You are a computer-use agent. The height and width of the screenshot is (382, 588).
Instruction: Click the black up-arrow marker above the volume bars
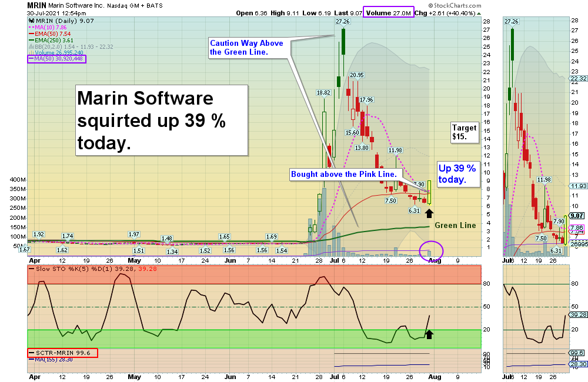[429, 213]
